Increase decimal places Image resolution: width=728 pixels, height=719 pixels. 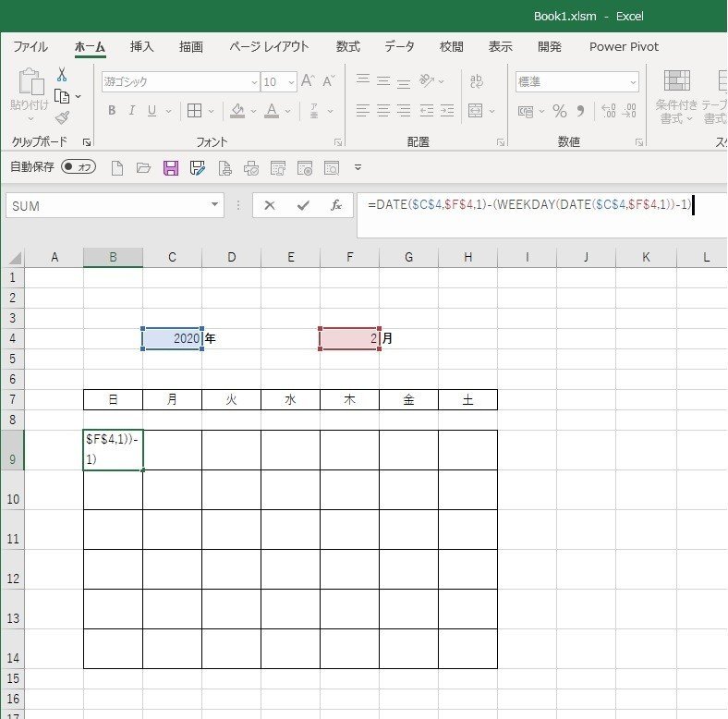pos(609,111)
